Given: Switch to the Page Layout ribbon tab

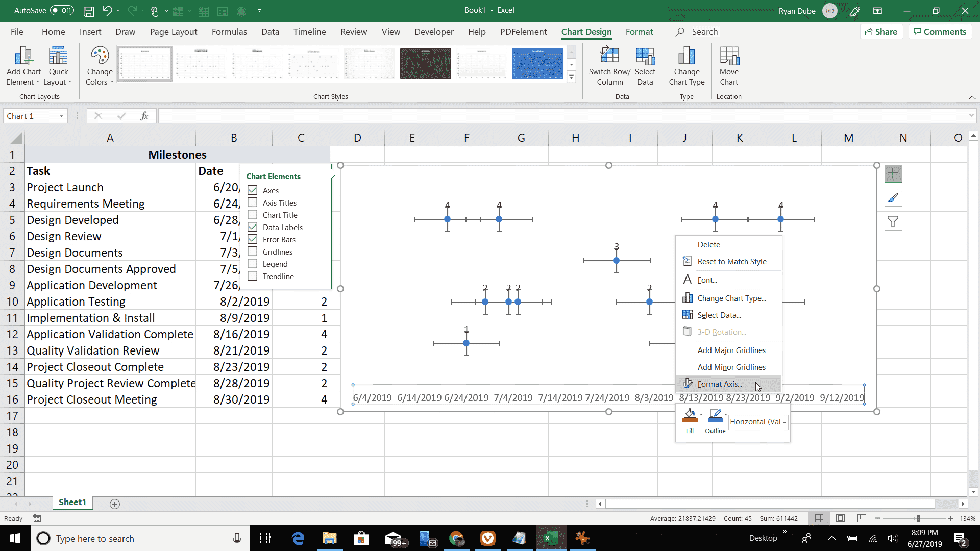Looking at the screenshot, I should (173, 32).
